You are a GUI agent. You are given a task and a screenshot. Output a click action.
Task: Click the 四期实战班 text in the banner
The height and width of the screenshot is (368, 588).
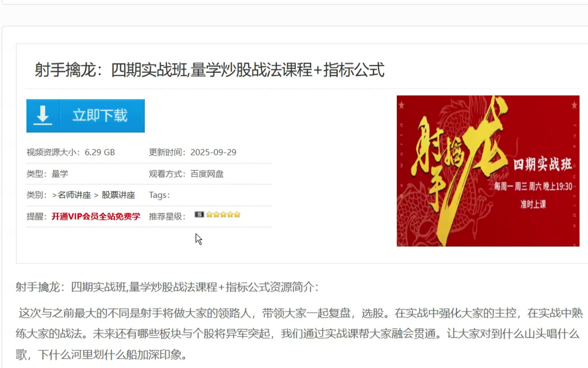[x=543, y=164]
